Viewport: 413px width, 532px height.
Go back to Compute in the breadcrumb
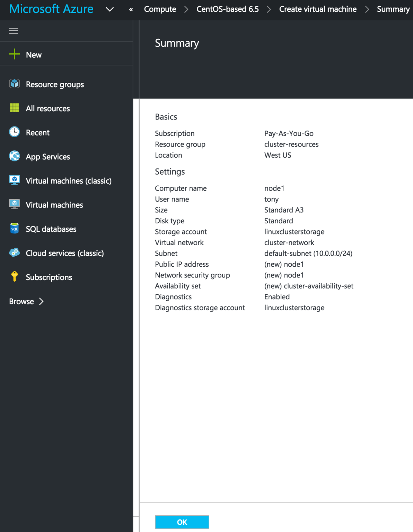click(160, 9)
